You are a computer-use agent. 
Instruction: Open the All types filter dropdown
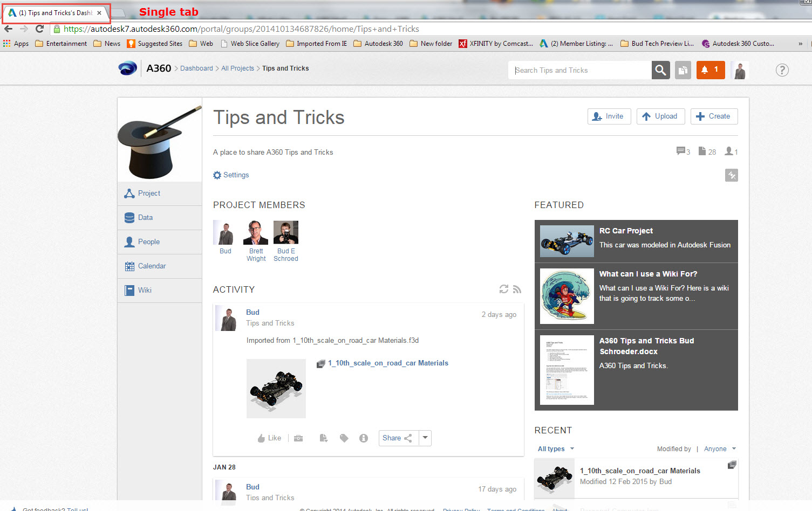(x=555, y=448)
